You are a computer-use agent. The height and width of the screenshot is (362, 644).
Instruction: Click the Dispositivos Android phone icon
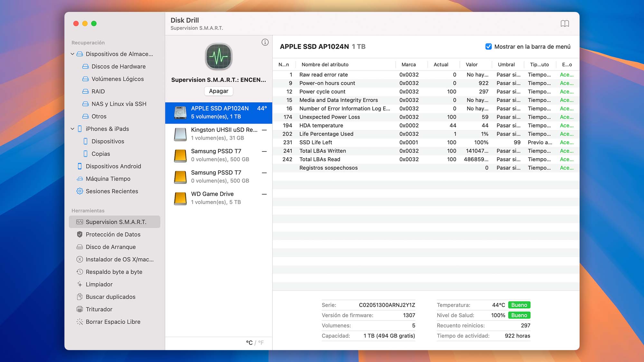click(x=80, y=166)
